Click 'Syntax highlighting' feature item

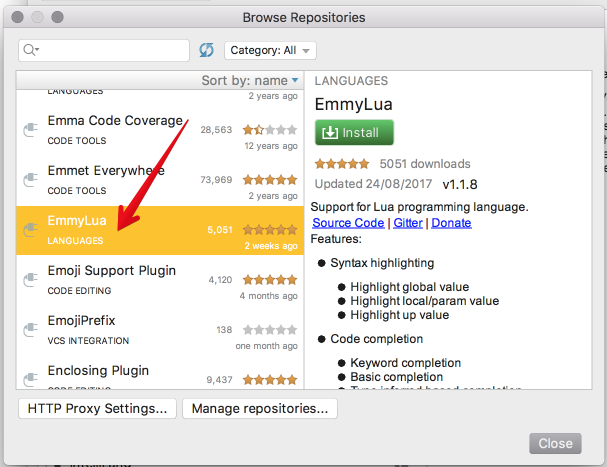[x=382, y=263]
